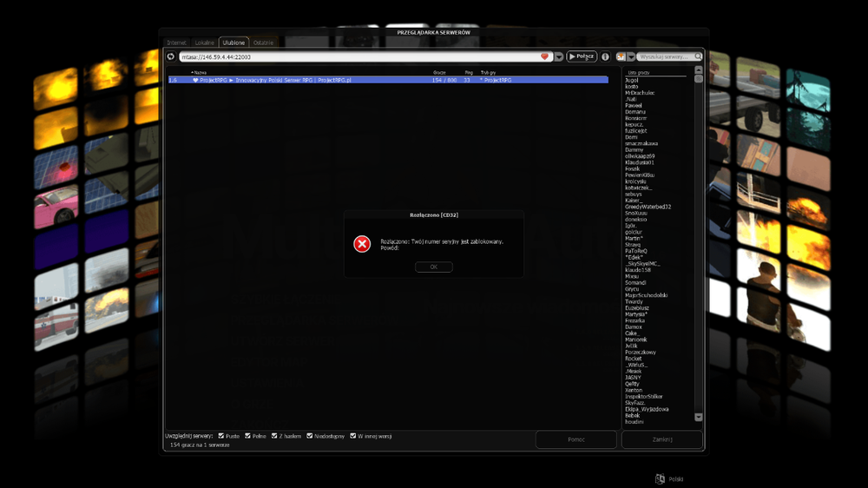Switch to the Internet tab

176,43
